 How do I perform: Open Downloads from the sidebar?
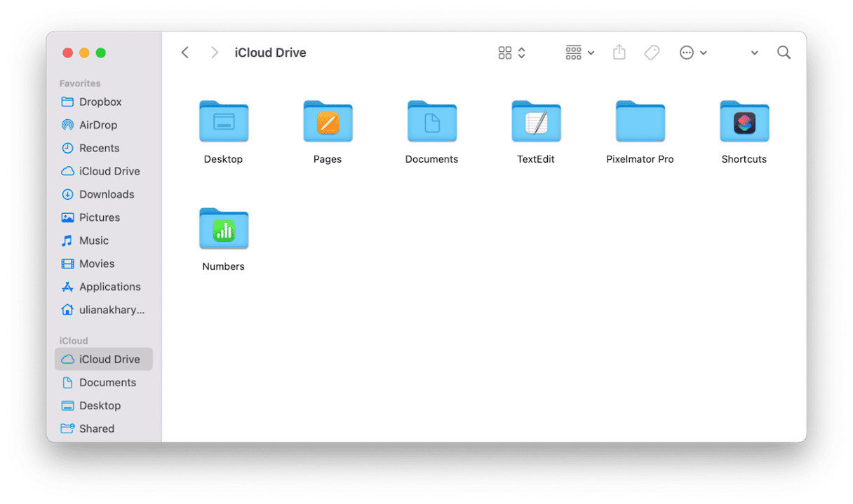[x=102, y=194]
